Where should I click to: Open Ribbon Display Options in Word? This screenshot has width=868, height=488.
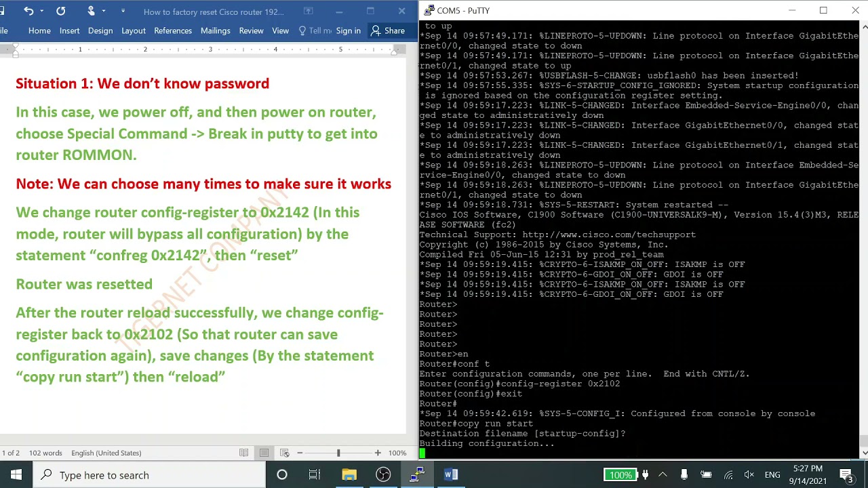[x=308, y=11]
